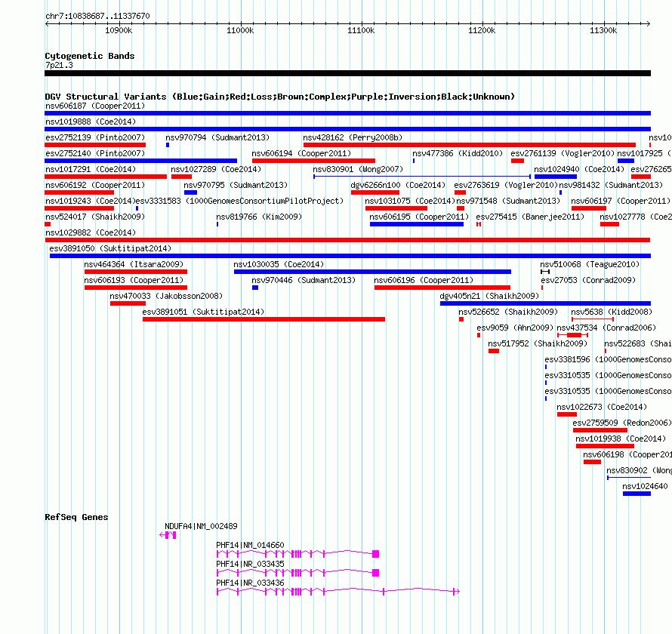Screen dimensions: 672x634
Task: Select the nsv464364 (Itsara2009) label
Action: [134, 264]
